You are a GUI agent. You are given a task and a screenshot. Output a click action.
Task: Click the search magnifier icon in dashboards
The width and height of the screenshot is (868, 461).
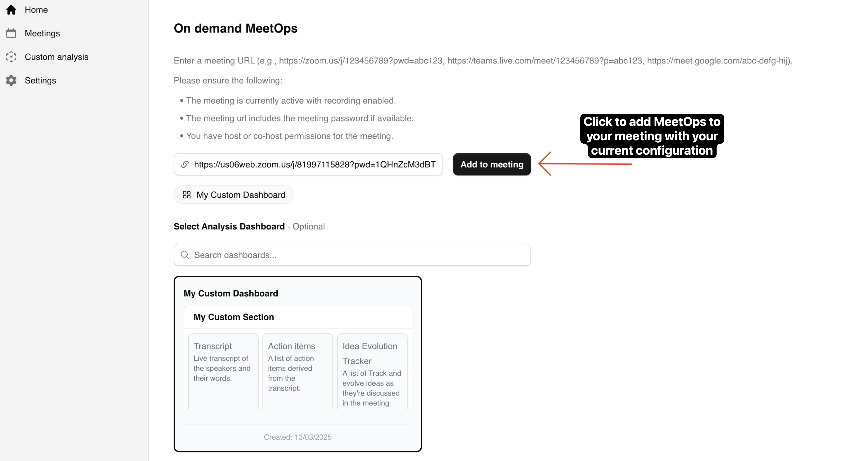(185, 254)
